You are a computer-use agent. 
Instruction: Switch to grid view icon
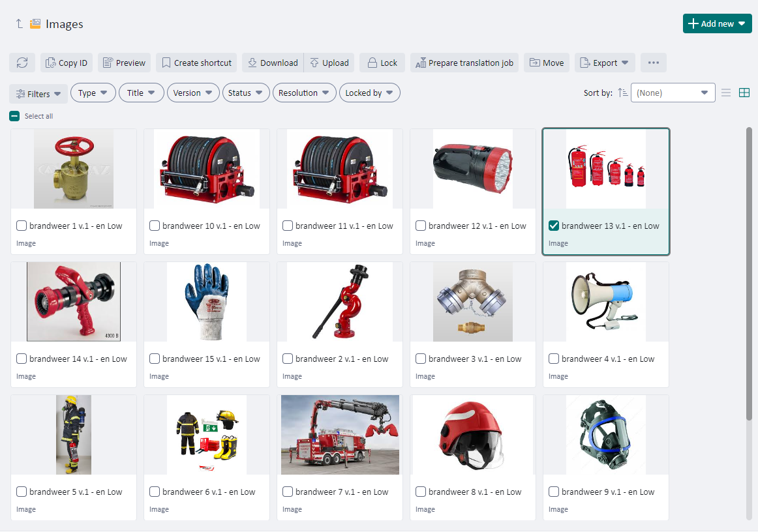pyautogui.click(x=744, y=93)
